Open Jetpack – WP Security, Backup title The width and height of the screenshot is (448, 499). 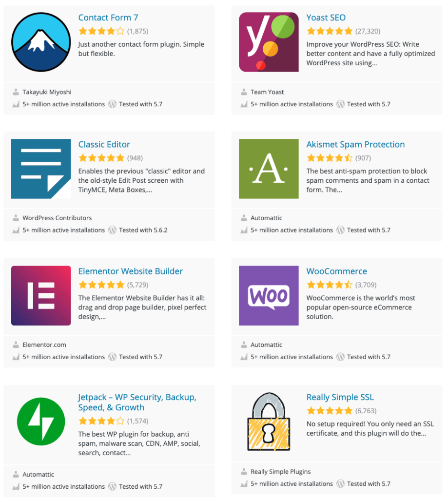click(x=137, y=402)
